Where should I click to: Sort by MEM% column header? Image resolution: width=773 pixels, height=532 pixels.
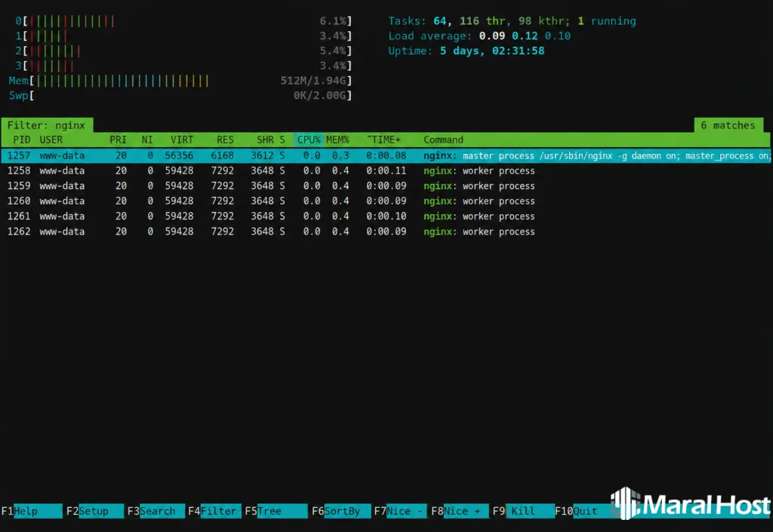tap(337, 140)
